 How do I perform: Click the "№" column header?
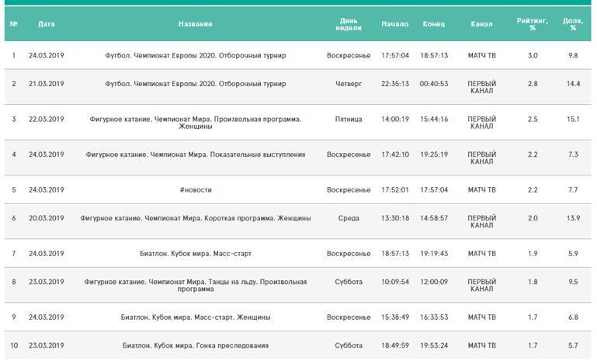(13, 24)
